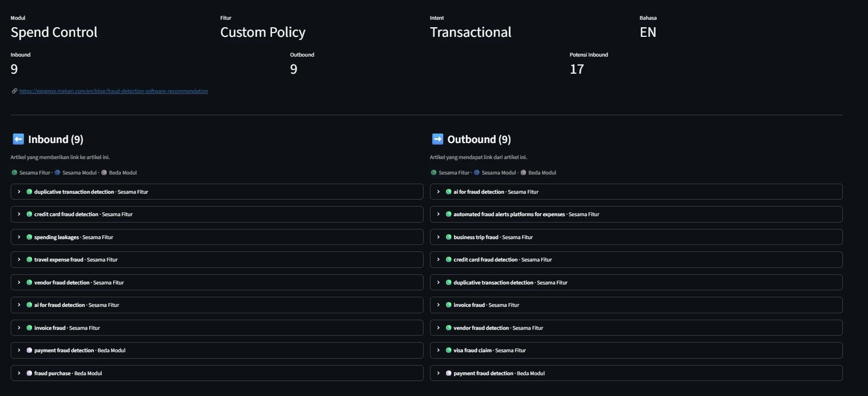The height and width of the screenshot is (396, 868).
Task: Click green dot of visa fraud claim row
Action: pos(449,350)
